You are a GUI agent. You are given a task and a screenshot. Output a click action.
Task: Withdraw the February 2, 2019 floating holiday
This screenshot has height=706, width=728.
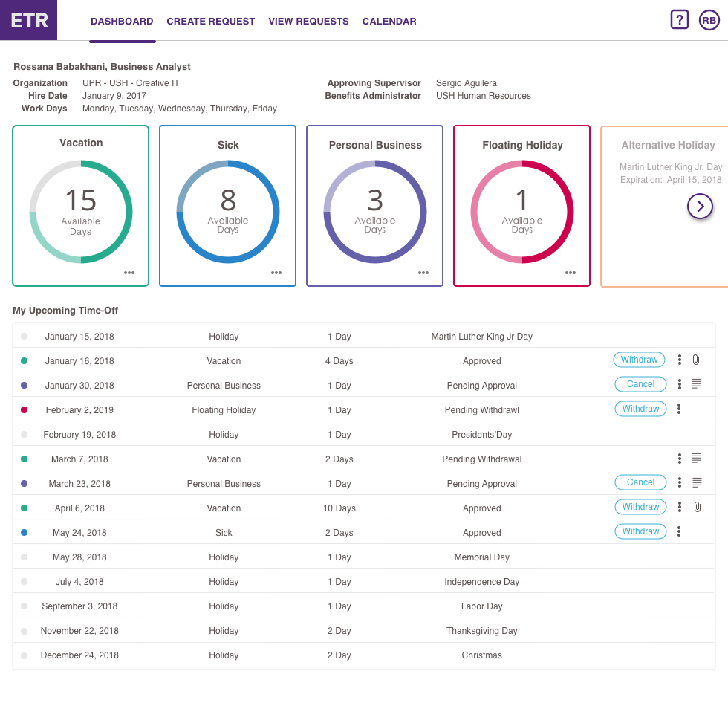coord(640,409)
